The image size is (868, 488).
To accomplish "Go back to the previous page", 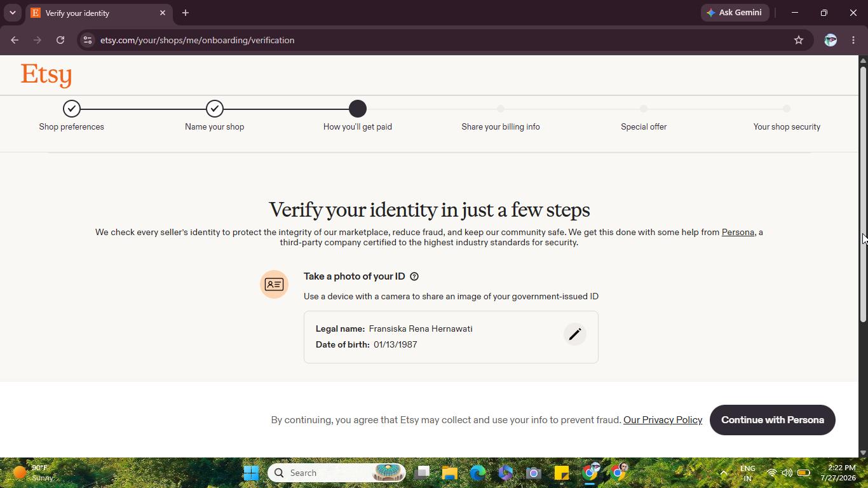I will click(15, 40).
